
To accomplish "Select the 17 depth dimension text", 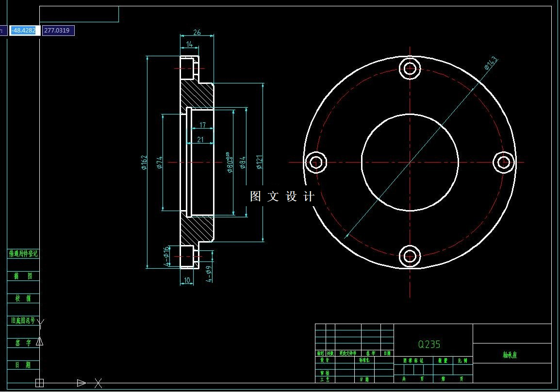I will click(202, 125).
